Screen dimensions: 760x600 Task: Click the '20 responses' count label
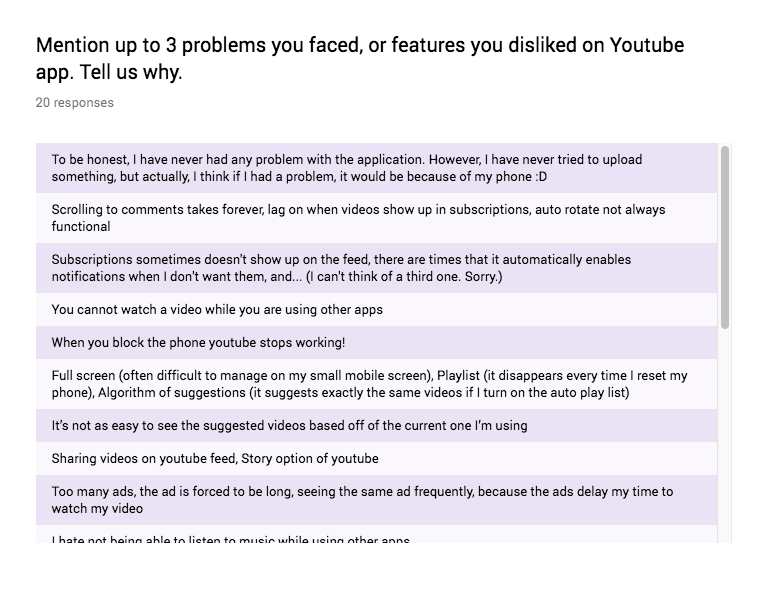pyautogui.click(x=75, y=102)
